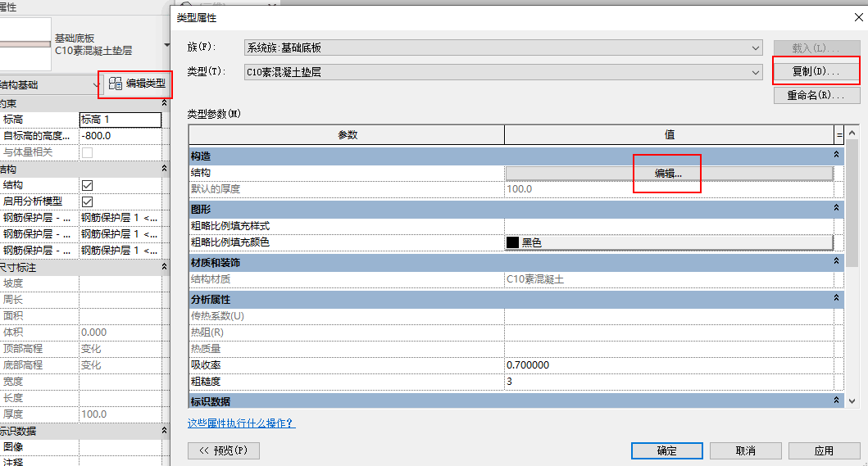Image resolution: width=868 pixels, height=466 pixels.
Task: Apply changes with the 应用 button
Action: click(824, 450)
